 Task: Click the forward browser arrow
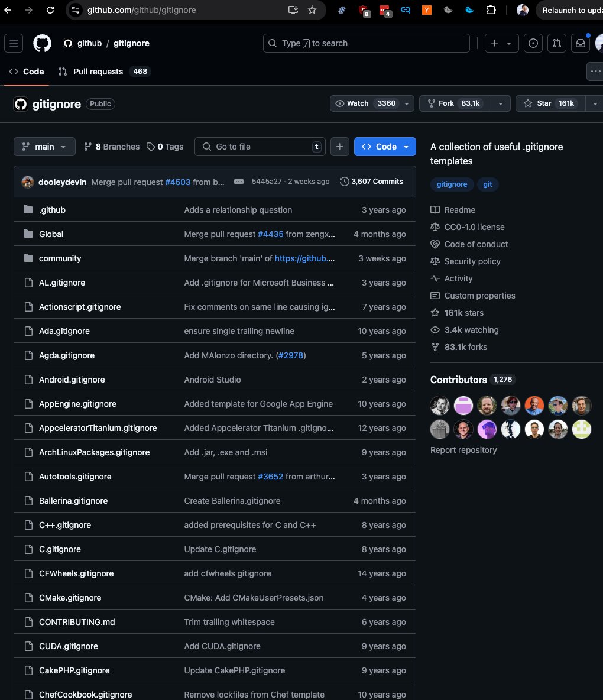point(29,10)
